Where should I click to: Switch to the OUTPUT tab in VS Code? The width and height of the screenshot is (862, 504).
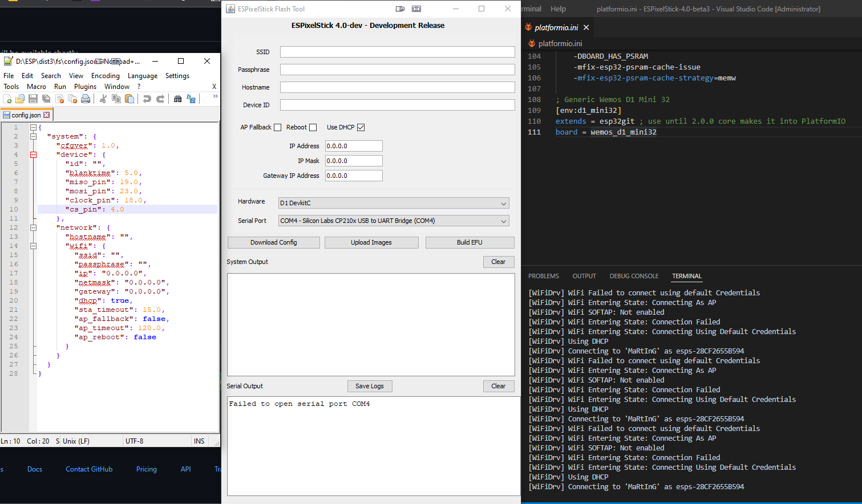(584, 276)
